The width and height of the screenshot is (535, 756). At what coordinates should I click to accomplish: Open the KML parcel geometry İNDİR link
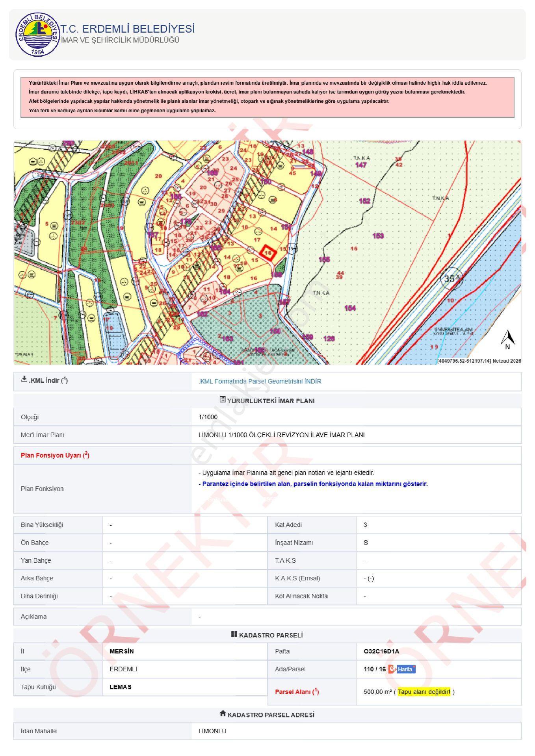click(x=260, y=382)
